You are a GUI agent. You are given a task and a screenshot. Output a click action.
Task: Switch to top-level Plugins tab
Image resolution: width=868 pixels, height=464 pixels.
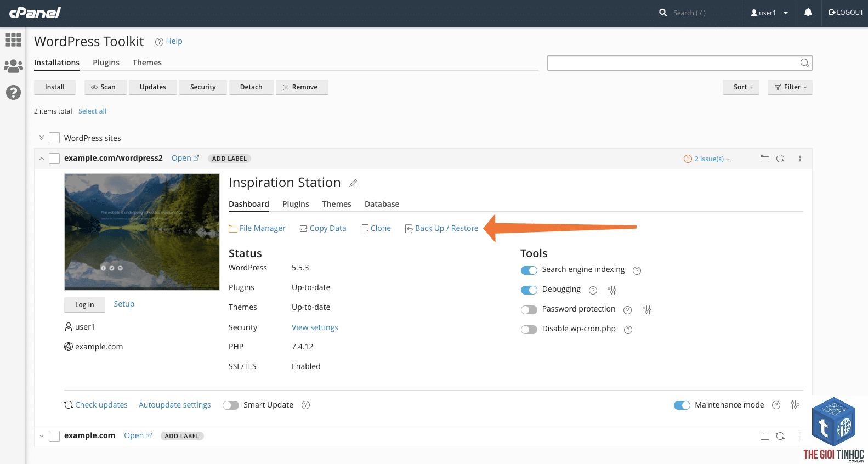[x=106, y=63]
